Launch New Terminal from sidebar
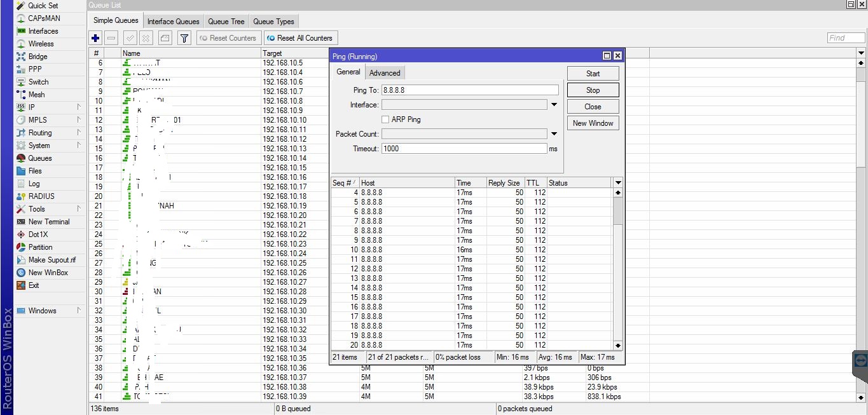Viewport: 868px width, 415px height. tap(49, 222)
